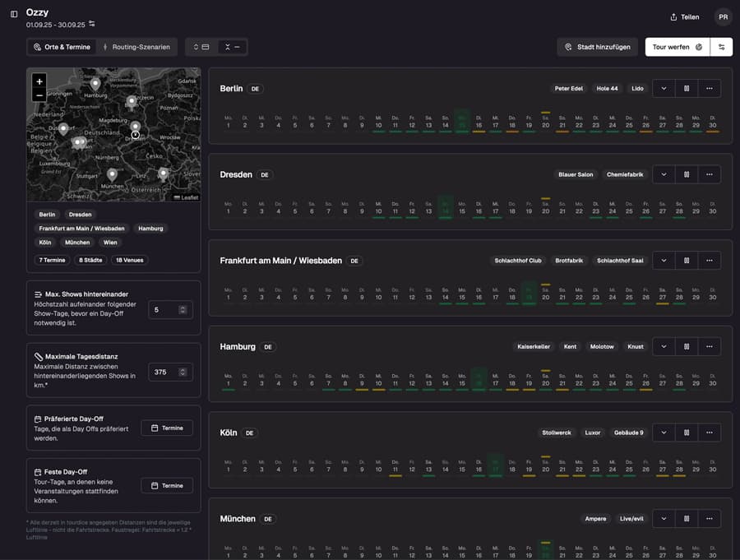Viewport: 740px width, 560px height.
Task: Select Schlachthof Club venue tag
Action: pos(518,260)
